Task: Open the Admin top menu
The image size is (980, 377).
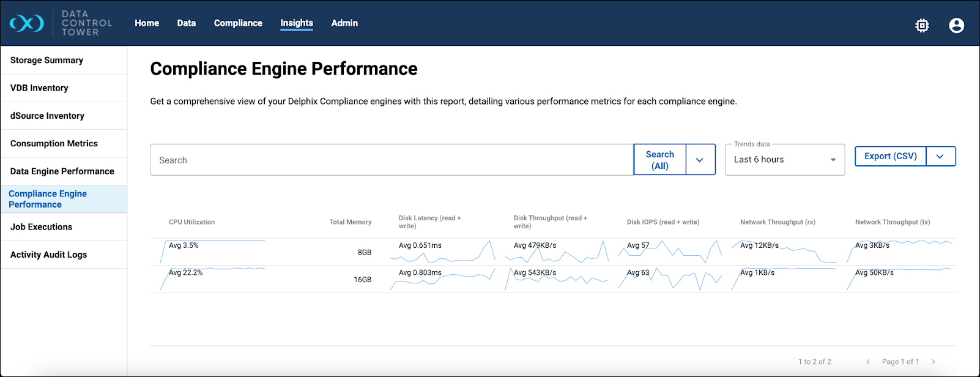Action: (344, 23)
